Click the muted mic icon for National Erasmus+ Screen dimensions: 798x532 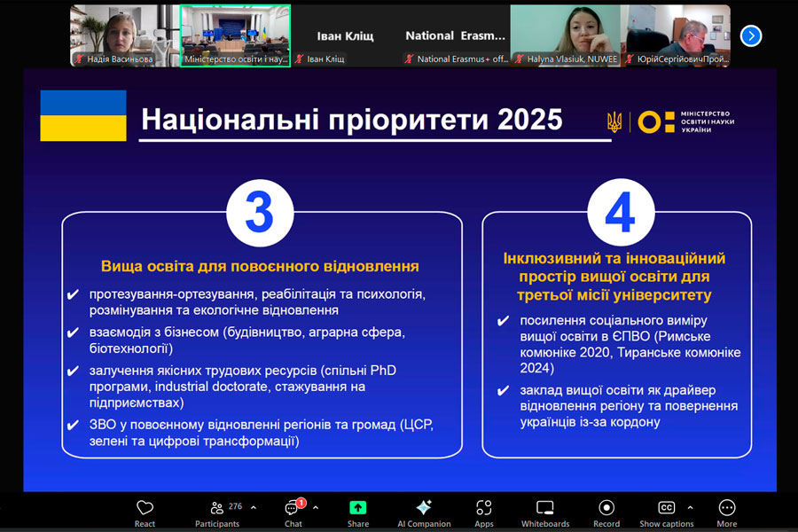pos(409,59)
